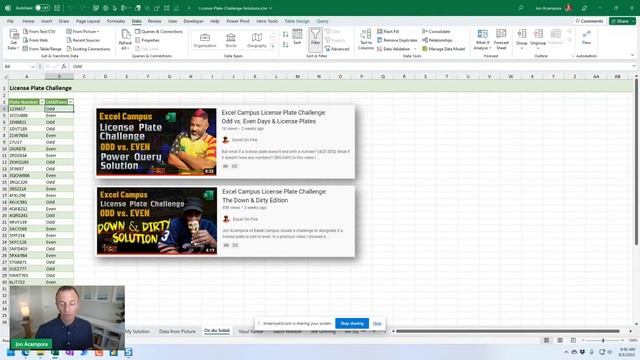Choose From Web data source
This screenshot has height=360, width=640.
pyautogui.click(x=36, y=40)
